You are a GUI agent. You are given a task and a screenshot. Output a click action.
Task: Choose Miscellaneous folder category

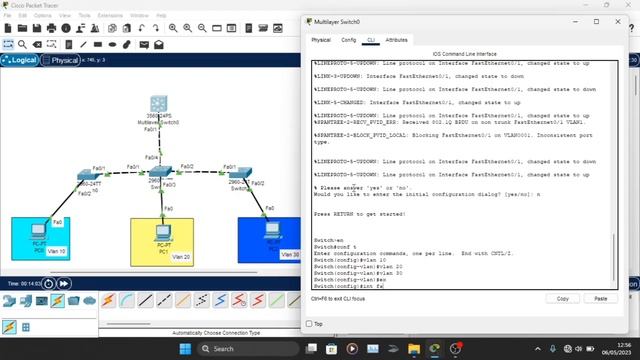[x=74, y=301]
